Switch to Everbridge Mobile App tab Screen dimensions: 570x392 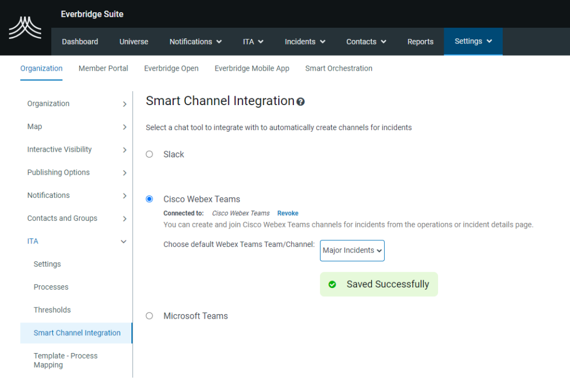(x=252, y=68)
